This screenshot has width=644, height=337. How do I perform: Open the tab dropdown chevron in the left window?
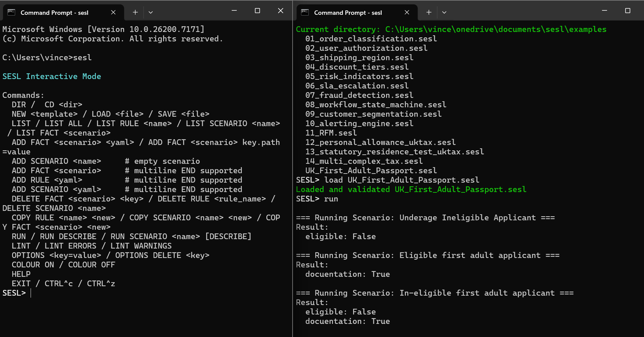pyautogui.click(x=150, y=12)
